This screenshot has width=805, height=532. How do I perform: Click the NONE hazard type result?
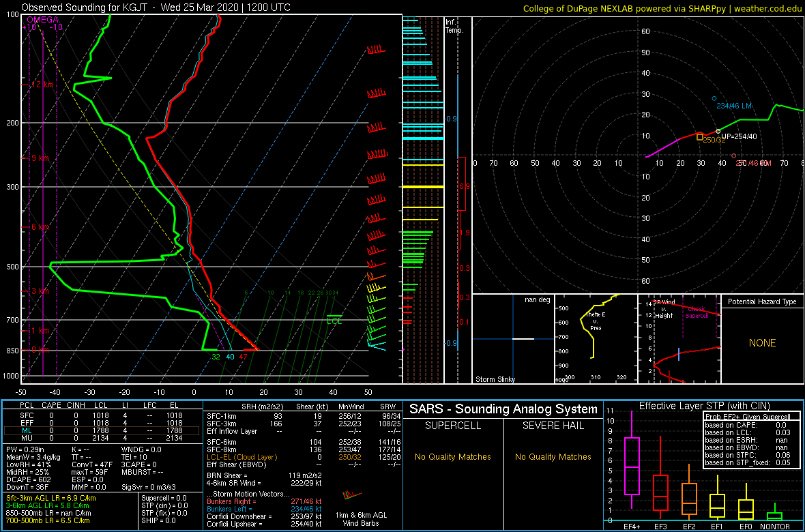click(763, 343)
